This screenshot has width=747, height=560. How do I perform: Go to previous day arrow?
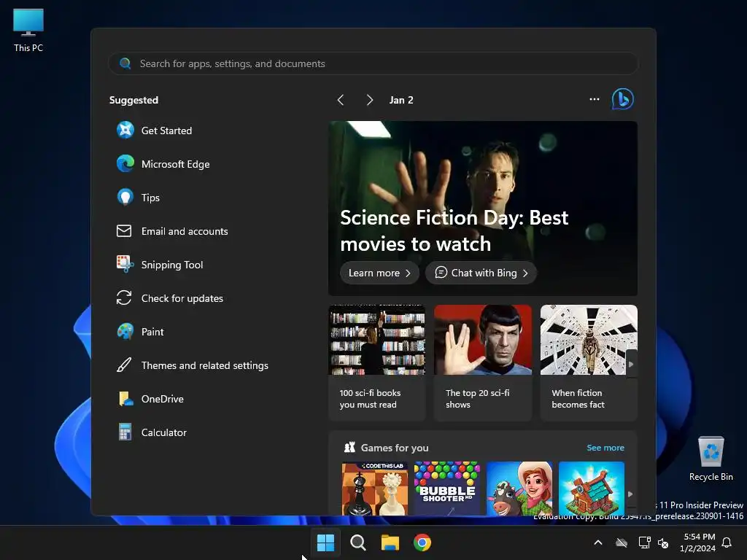341,99
